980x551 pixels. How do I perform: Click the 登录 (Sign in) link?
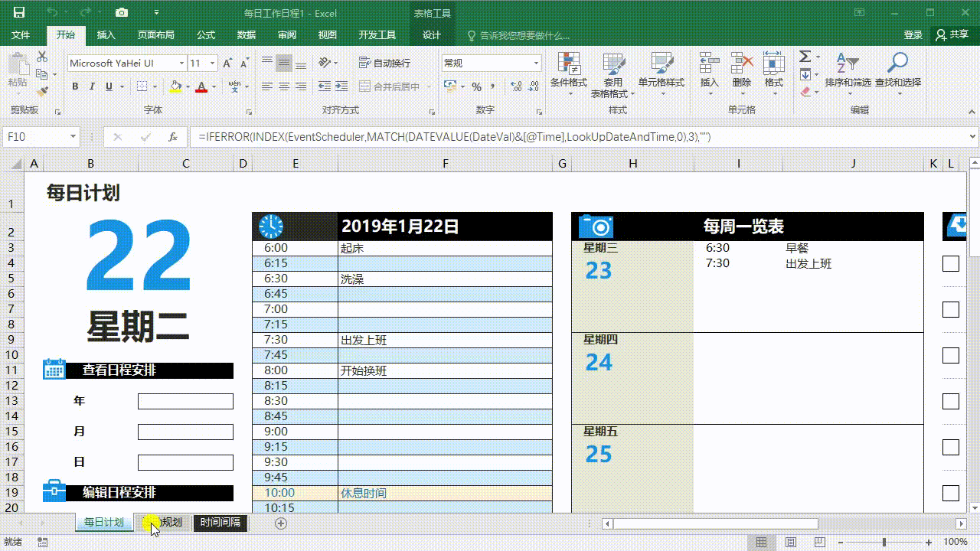[x=913, y=35]
